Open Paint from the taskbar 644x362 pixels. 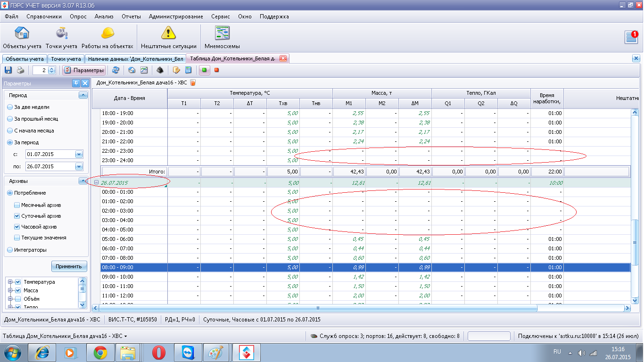pyautogui.click(x=217, y=353)
